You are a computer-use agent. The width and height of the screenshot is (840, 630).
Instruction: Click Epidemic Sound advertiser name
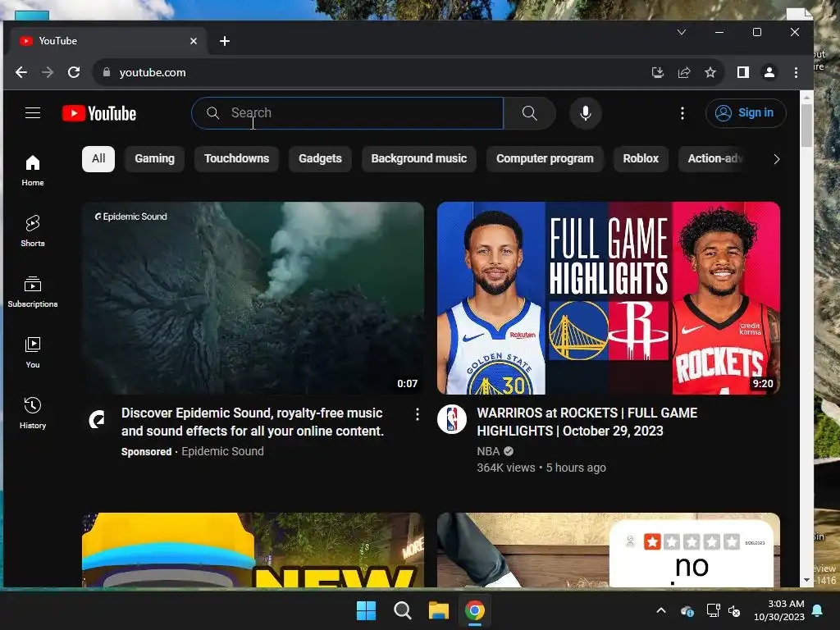click(x=222, y=452)
